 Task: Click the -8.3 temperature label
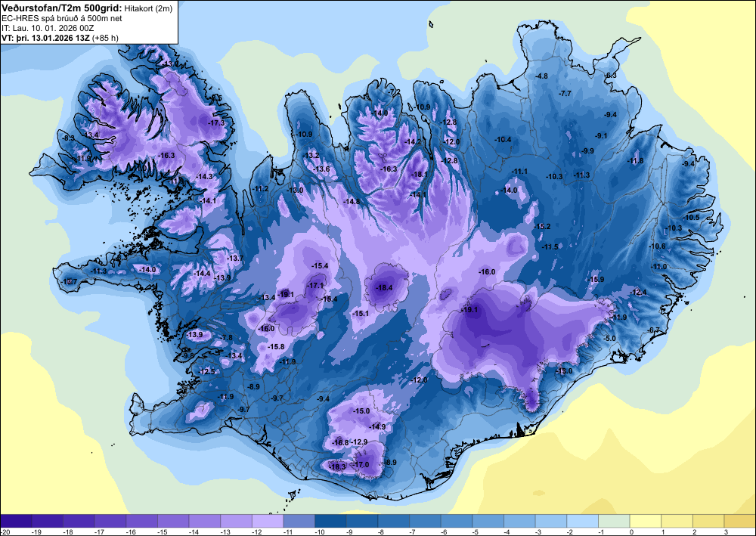(69, 138)
